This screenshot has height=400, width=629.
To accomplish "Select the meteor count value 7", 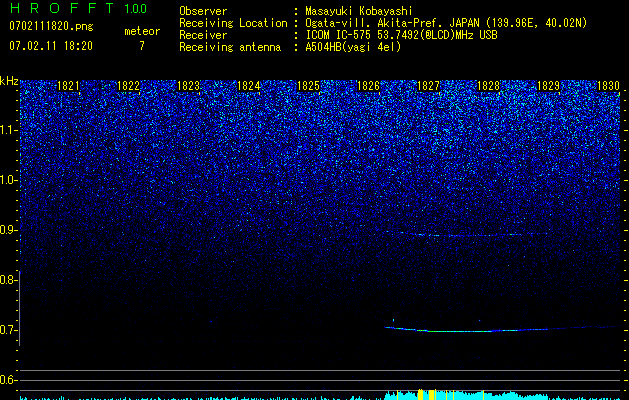I will (141, 46).
